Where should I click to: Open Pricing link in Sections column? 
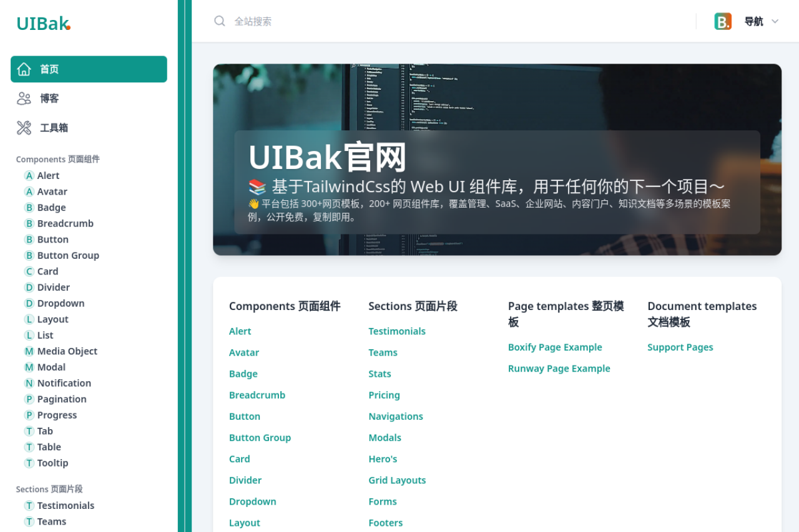(x=385, y=395)
